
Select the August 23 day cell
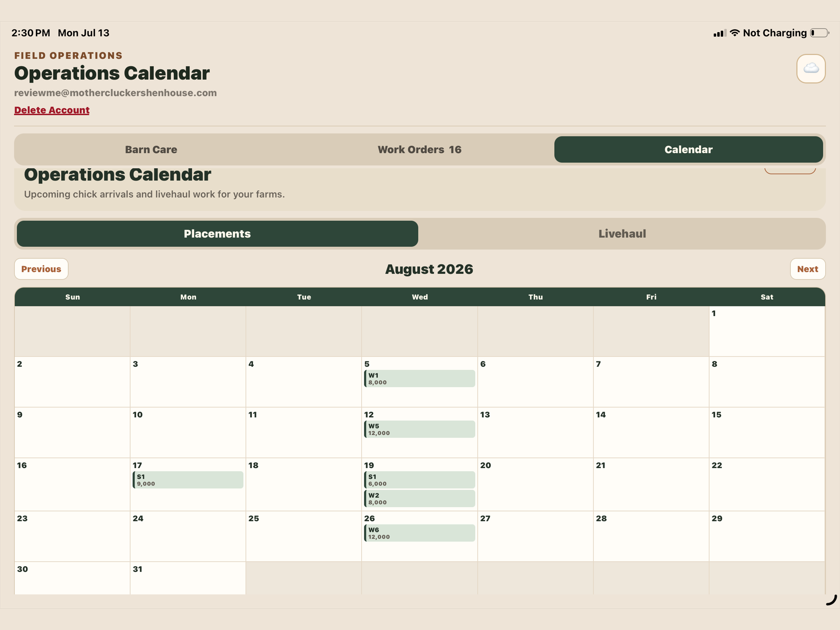click(x=72, y=536)
